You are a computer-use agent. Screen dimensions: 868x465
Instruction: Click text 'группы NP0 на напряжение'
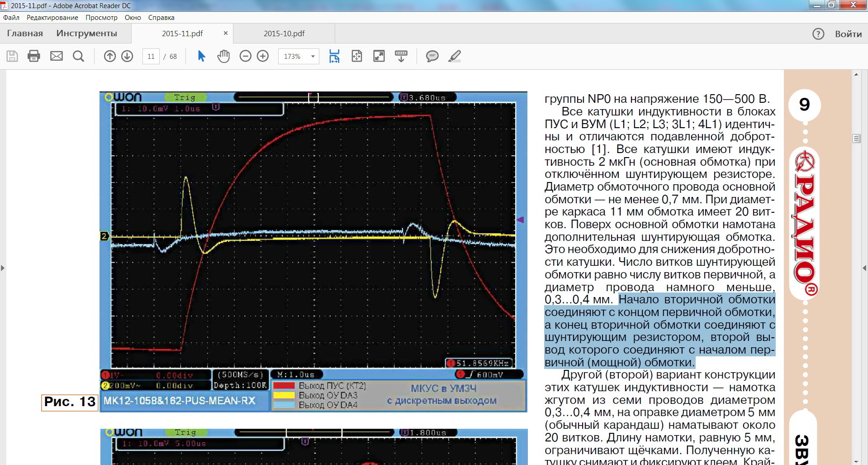(x=622, y=99)
